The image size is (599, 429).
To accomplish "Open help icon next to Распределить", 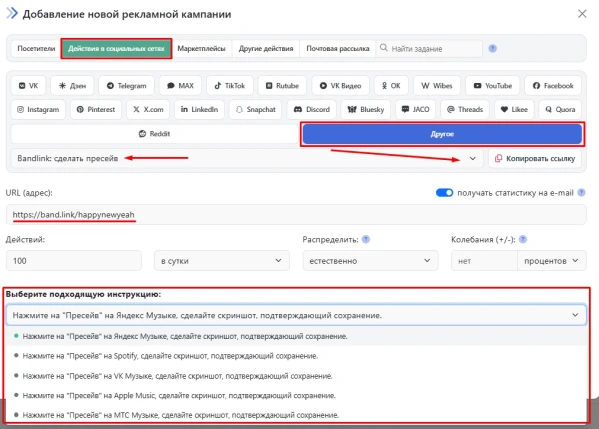I will 366,240.
